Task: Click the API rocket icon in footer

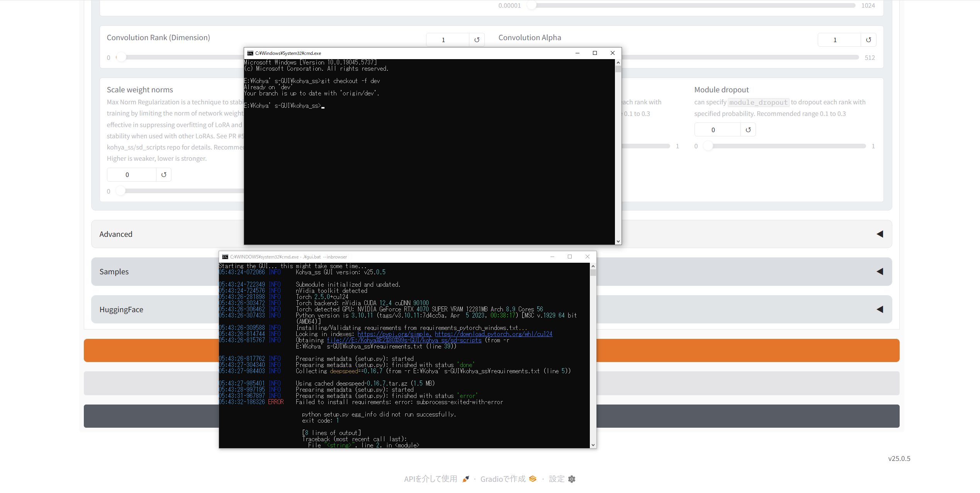Action: (466, 479)
